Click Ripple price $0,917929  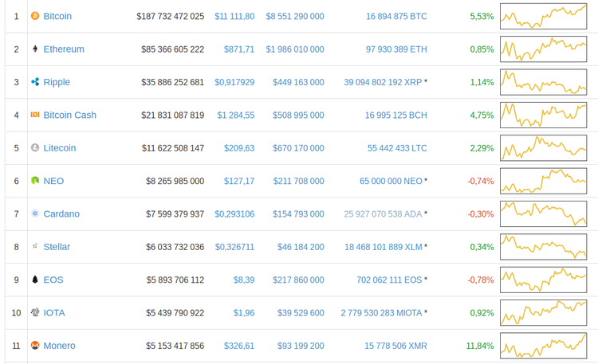234,82
